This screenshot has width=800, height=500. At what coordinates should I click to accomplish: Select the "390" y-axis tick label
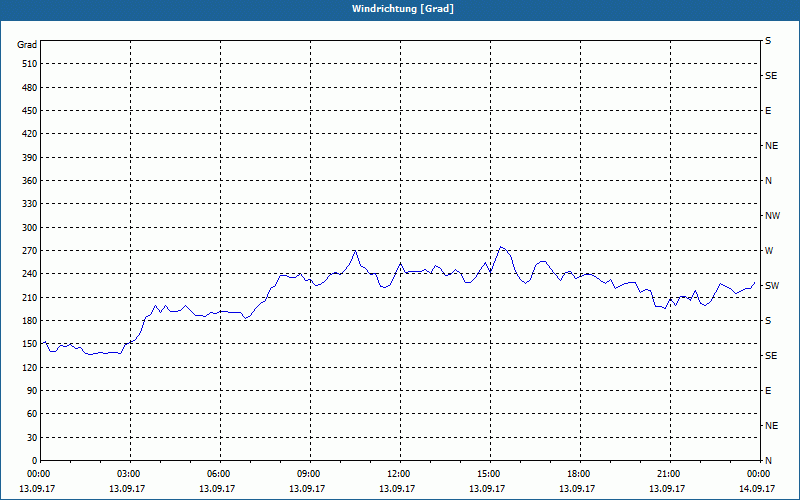point(29,158)
